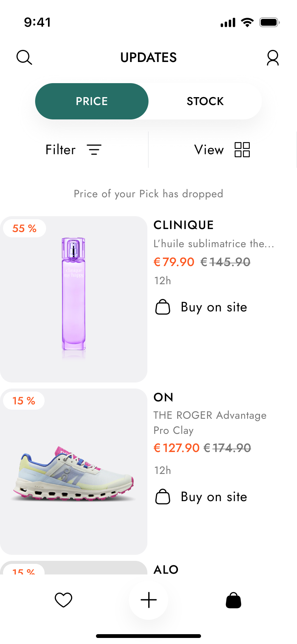Open shopping bag icon in bottom bar
This screenshot has height=644, width=297.
tap(234, 600)
